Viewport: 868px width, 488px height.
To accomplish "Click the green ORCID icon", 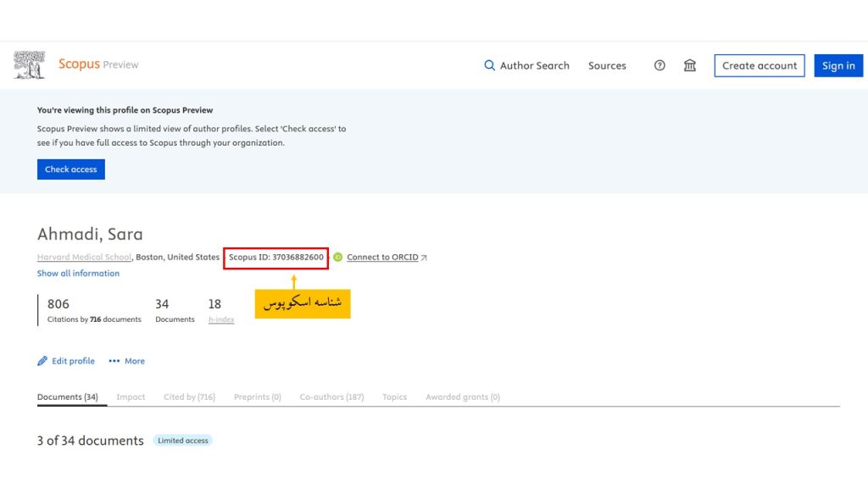I will (x=337, y=258).
